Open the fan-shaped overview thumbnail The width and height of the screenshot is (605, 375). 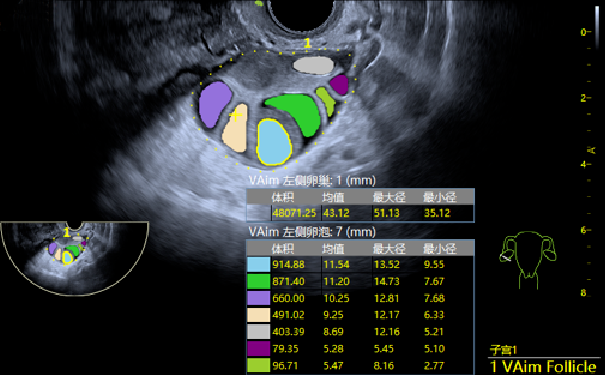(x=74, y=258)
